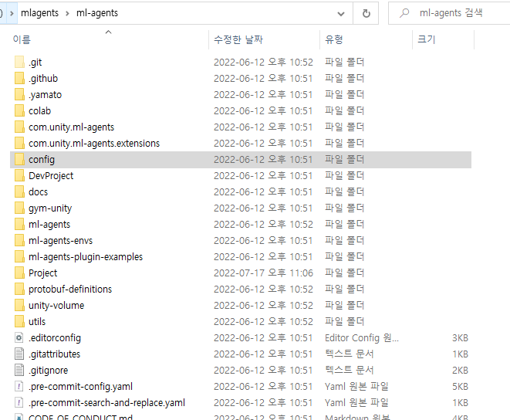510x420 pixels.
Task: Click the config folder icon
Action: [19, 160]
